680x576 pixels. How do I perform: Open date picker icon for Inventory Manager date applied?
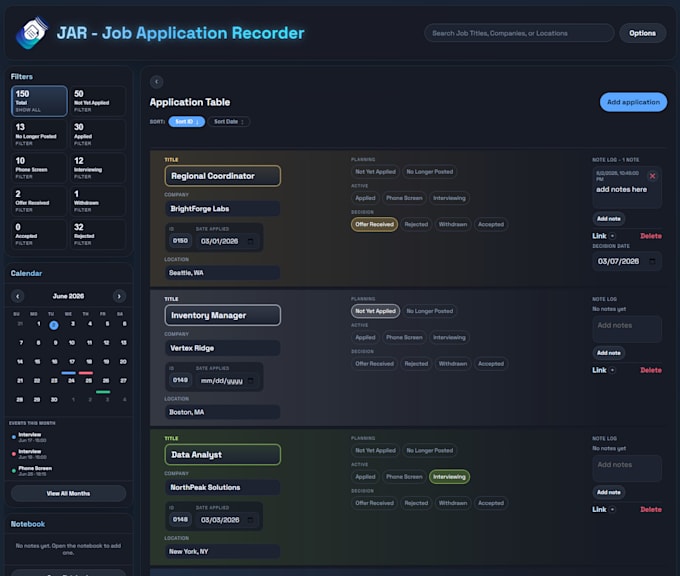251,381
